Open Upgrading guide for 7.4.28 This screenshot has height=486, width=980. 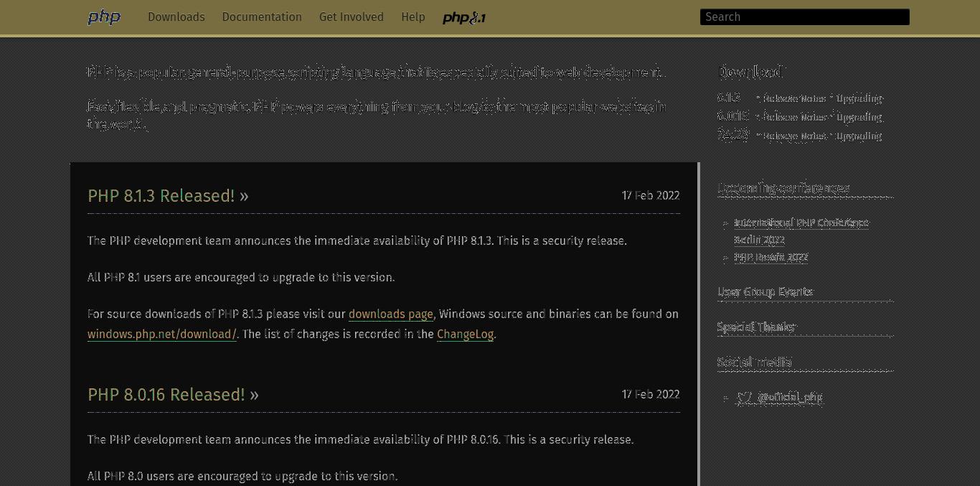point(859,136)
